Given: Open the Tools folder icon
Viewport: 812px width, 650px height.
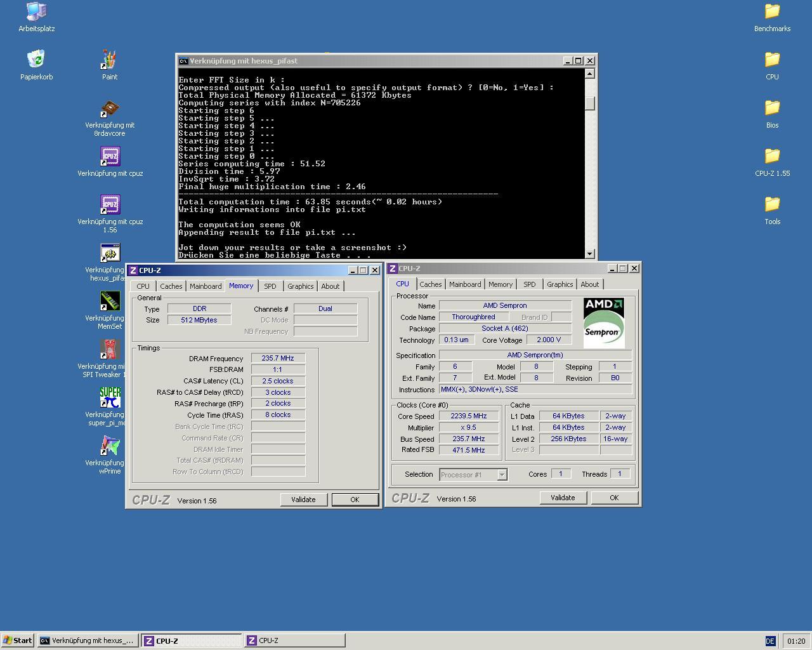Looking at the screenshot, I should (772, 204).
